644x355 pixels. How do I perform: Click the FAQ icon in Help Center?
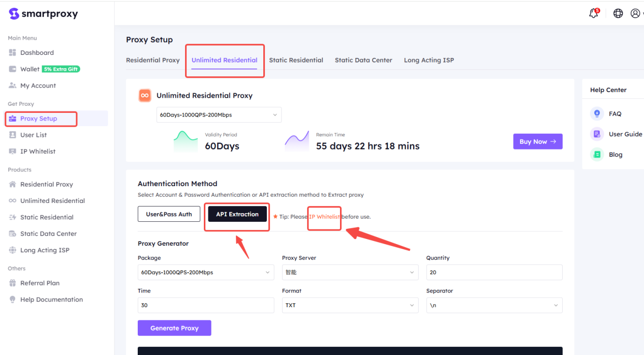coord(597,113)
